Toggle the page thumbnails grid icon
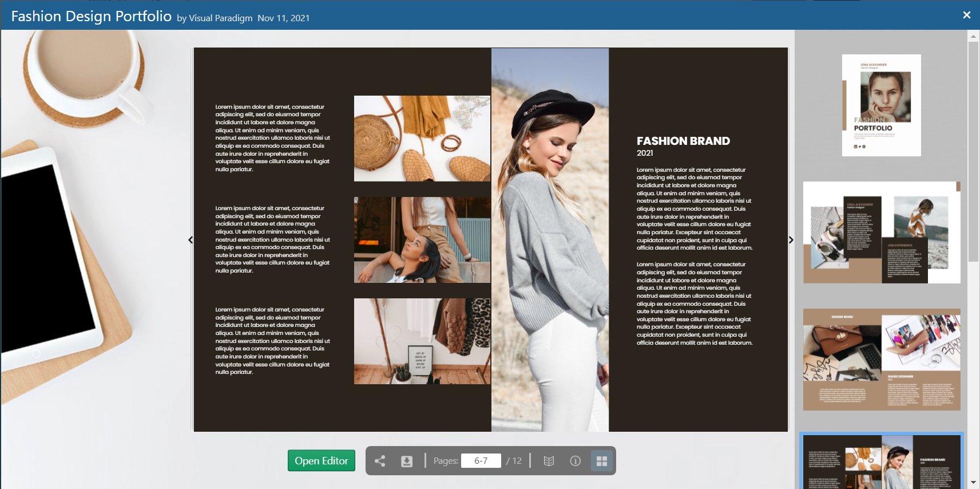This screenshot has height=489, width=980. coord(602,461)
